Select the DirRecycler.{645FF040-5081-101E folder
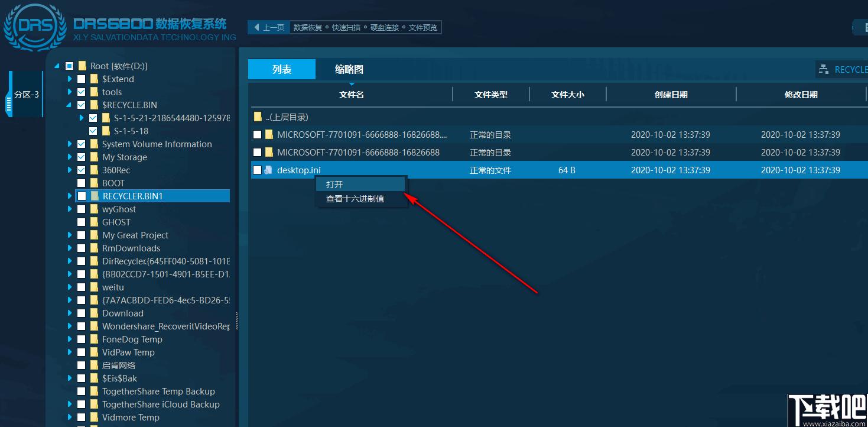The image size is (868, 427). coord(166,261)
